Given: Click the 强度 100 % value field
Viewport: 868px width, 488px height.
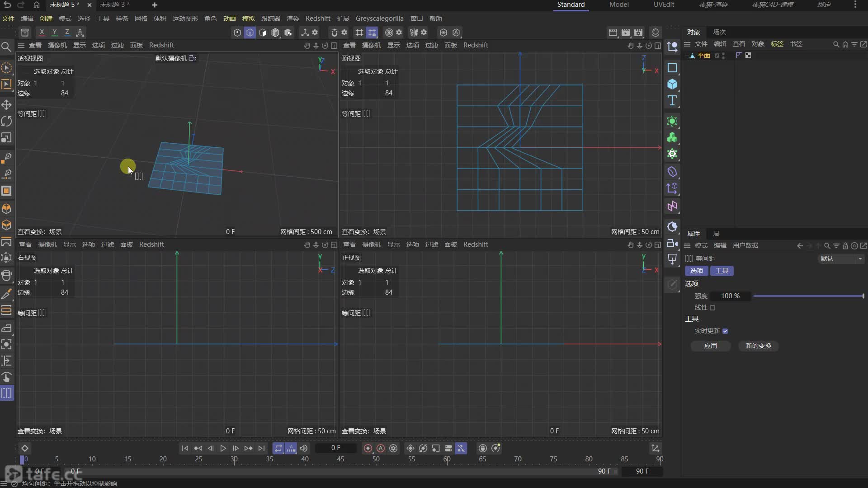Looking at the screenshot, I should coord(731,296).
